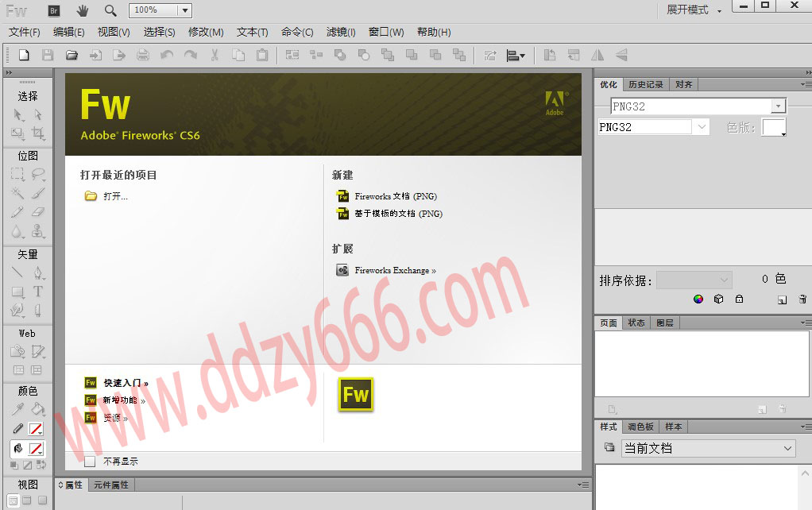812x510 pixels.
Task: Click the Redo toolbar icon
Action: click(191, 55)
